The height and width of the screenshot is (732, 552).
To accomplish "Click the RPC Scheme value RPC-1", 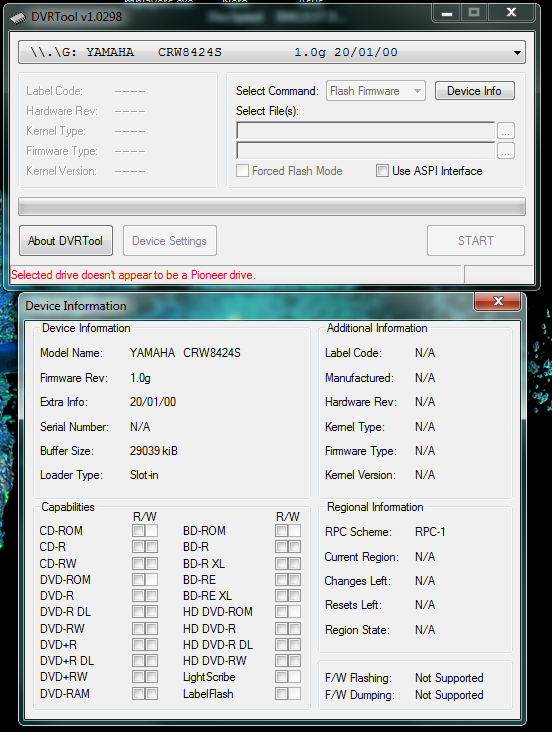I will pos(430,532).
